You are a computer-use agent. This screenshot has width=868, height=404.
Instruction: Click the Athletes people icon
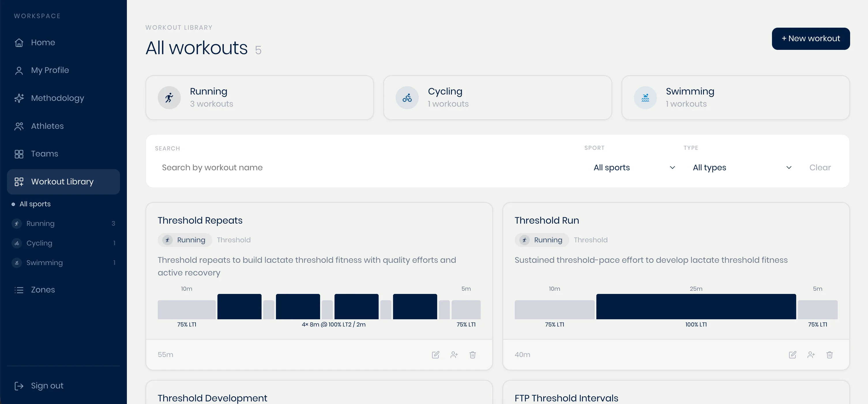tap(19, 126)
